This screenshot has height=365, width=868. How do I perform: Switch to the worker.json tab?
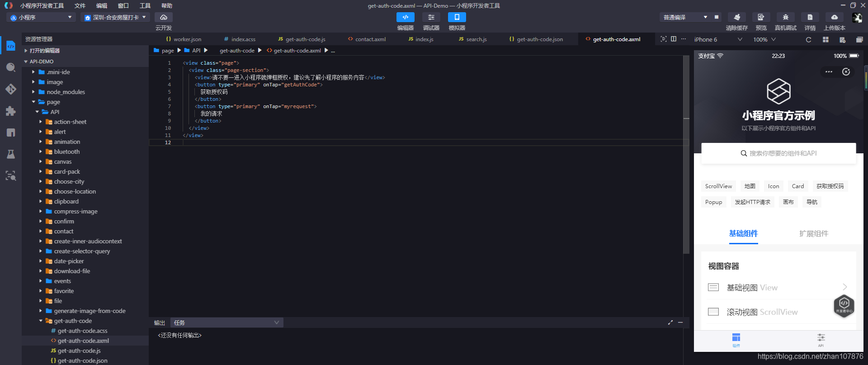click(x=184, y=39)
